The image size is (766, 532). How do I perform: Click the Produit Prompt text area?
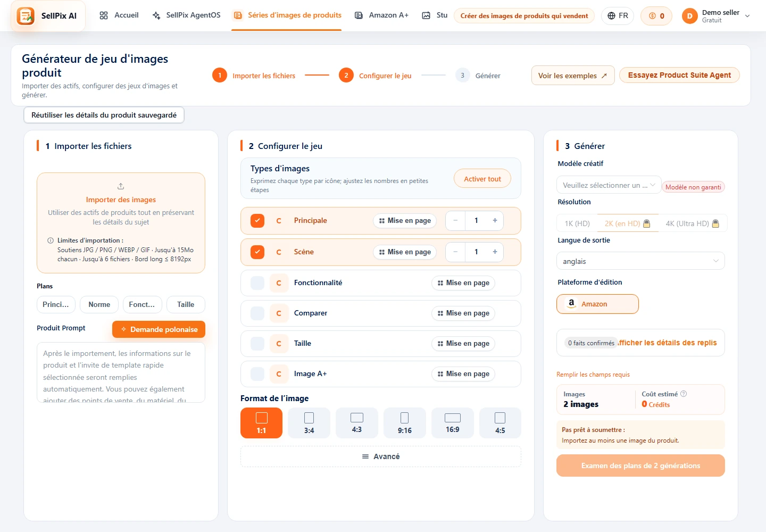click(121, 372)
